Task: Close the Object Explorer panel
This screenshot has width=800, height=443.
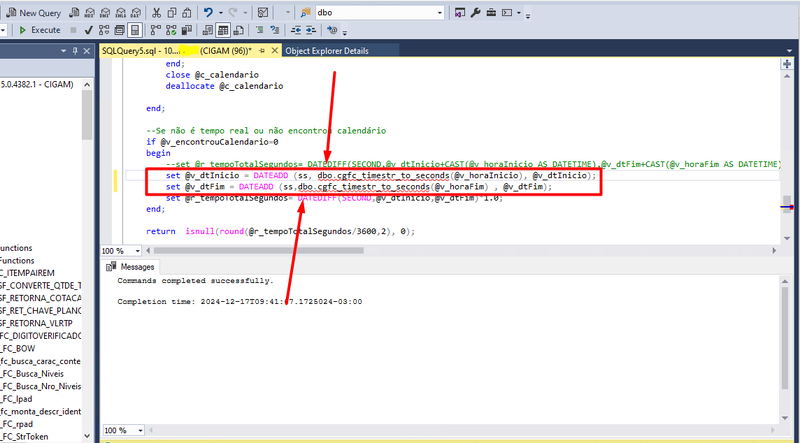Action: [87, 51]
